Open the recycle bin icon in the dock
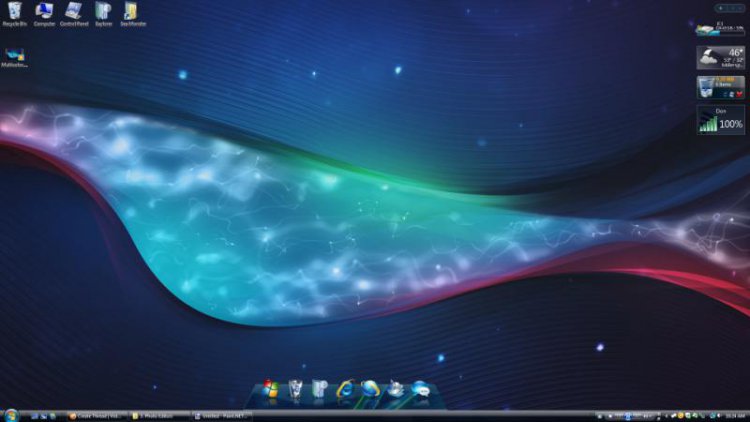The height and width of the screenshot is (422, 750). [295, 389]
